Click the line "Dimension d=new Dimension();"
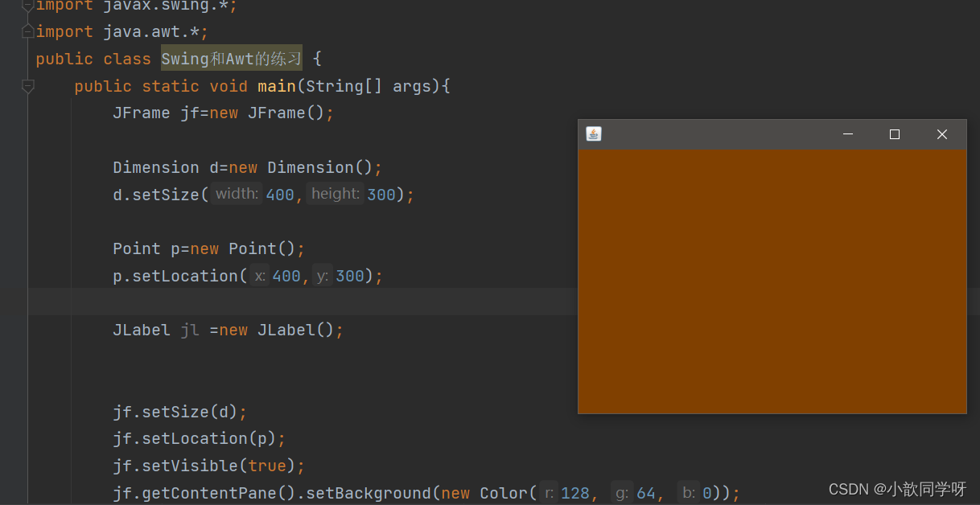Screen dimensions: 980x505 [248, 167]
